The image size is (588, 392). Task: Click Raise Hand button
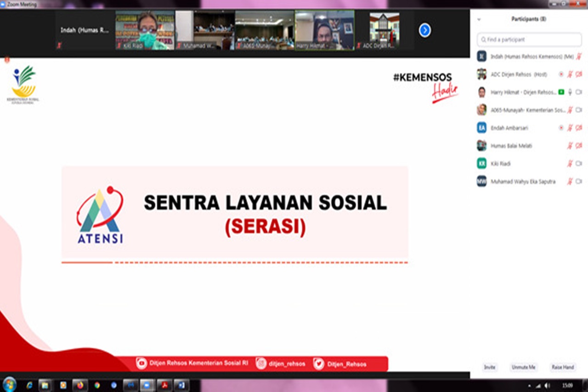(x=562, y=368)
